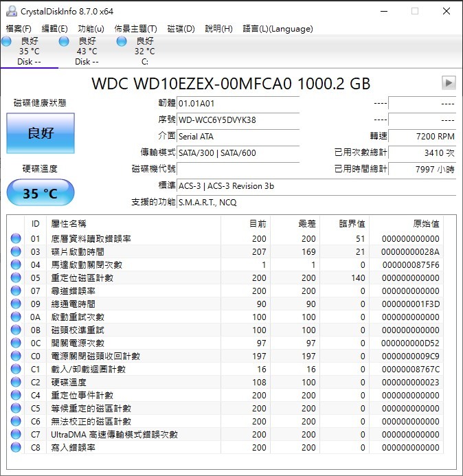The height and width of the screenshot is (476, 463).
Task: Click the raw value 000000000023
Action: [411, 382]
